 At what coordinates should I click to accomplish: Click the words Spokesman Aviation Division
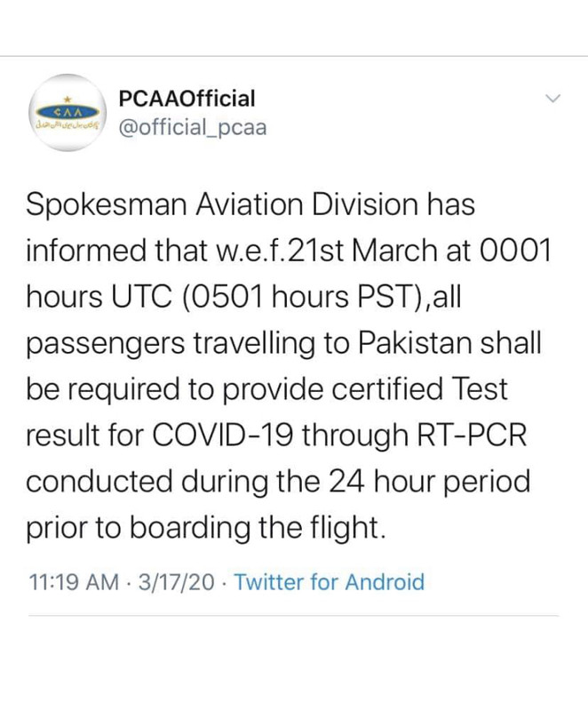(x=222, y=204)
